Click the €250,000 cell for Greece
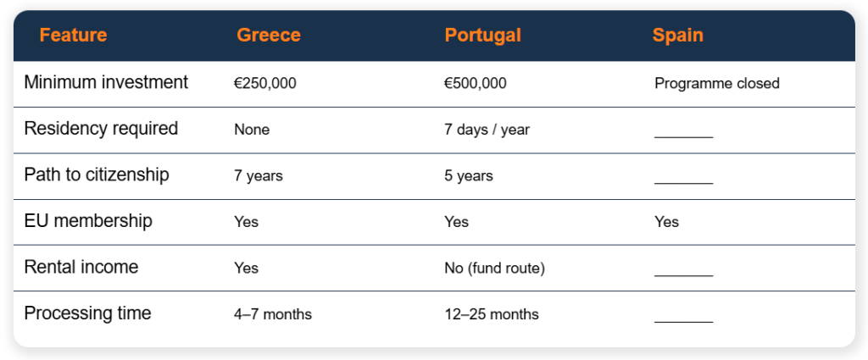This screenshot has height=360, width=868. [265, 84]
